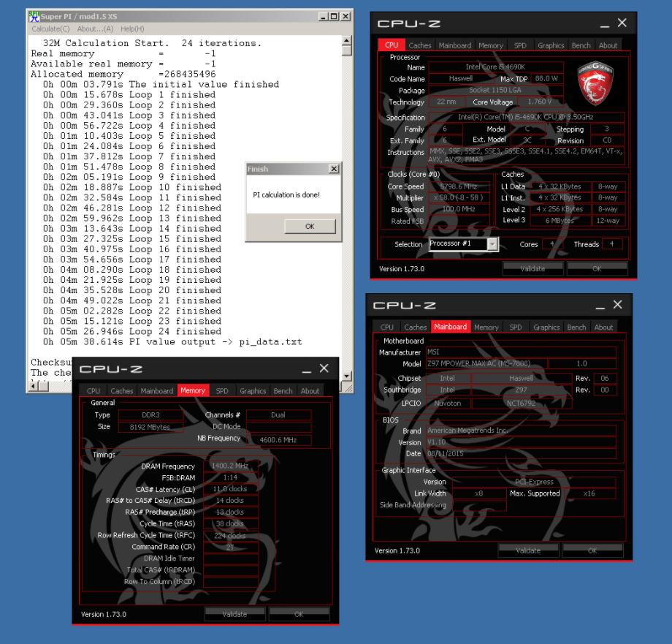Close the Memory CPU-Z window

[324, 368]
